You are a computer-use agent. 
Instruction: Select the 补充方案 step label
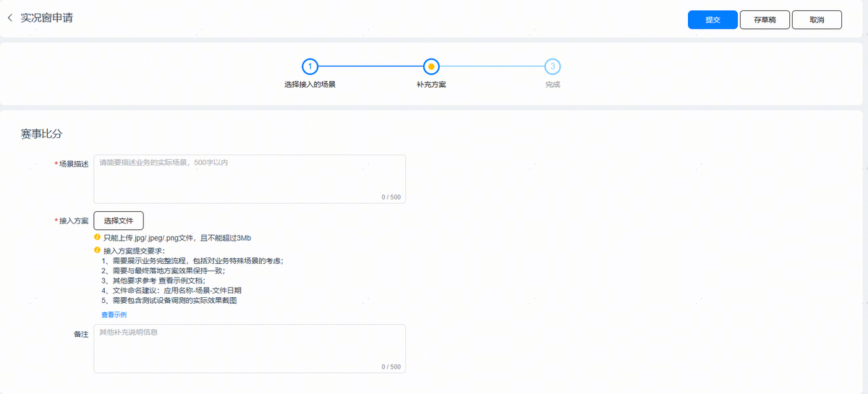tap(431, 85)
